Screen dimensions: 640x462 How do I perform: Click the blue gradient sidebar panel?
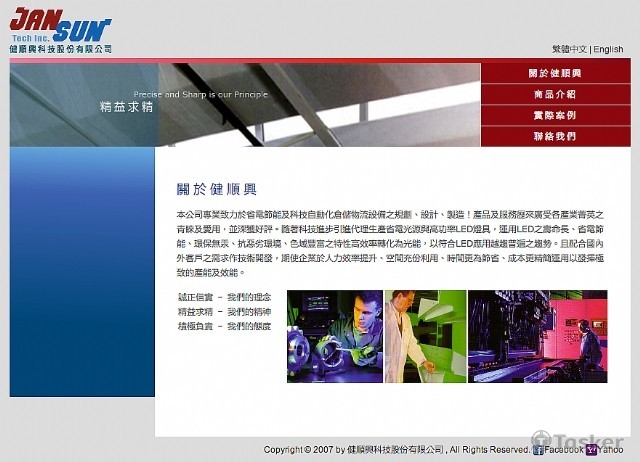click(82, 270)
